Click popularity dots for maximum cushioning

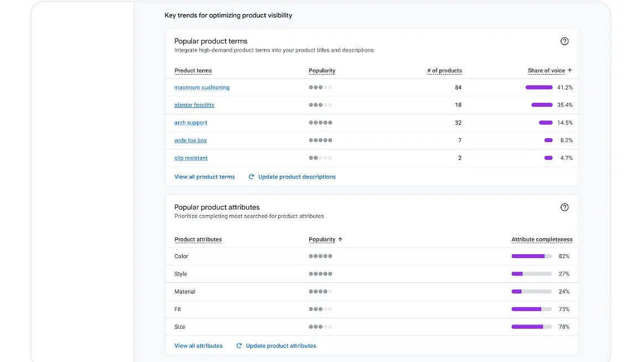(x=320, y=87)
